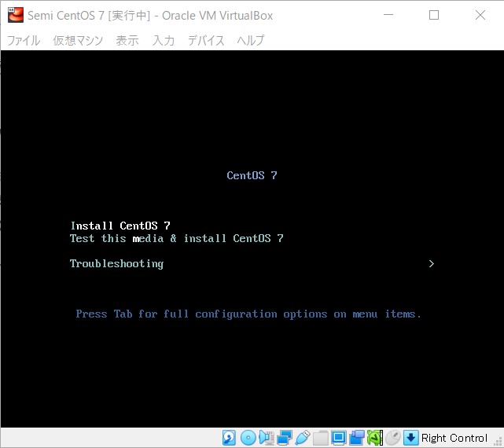
Task: Maximize the VirtualBox window
Action: pyautogui.click(x=434, y=15)
